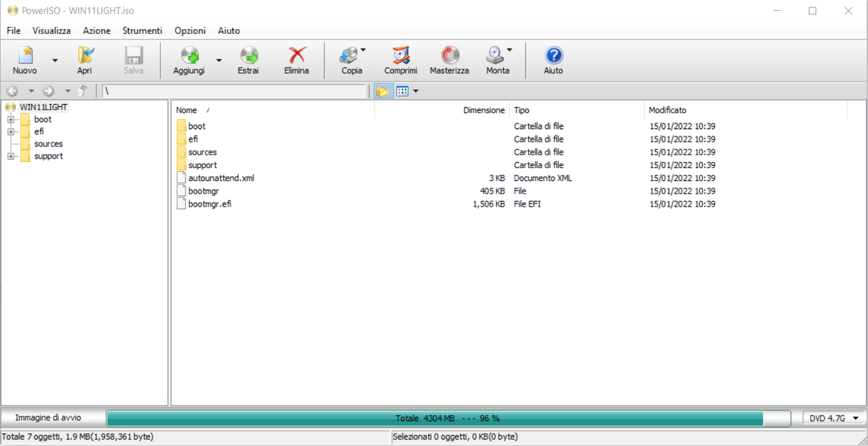This screenshot has height=446, width=868.
Task: Open the Visualizza menu
Action: [x=52, y=31]
